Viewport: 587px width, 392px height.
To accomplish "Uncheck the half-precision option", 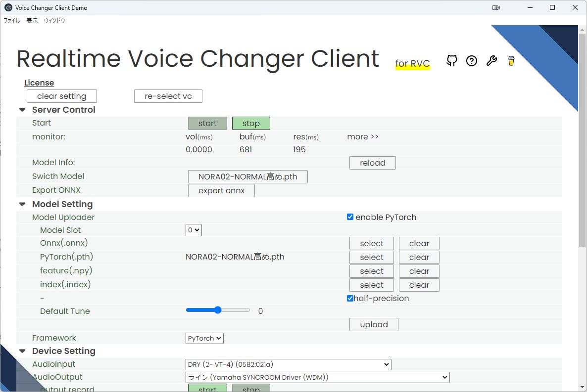I will (x=350, y=298).
